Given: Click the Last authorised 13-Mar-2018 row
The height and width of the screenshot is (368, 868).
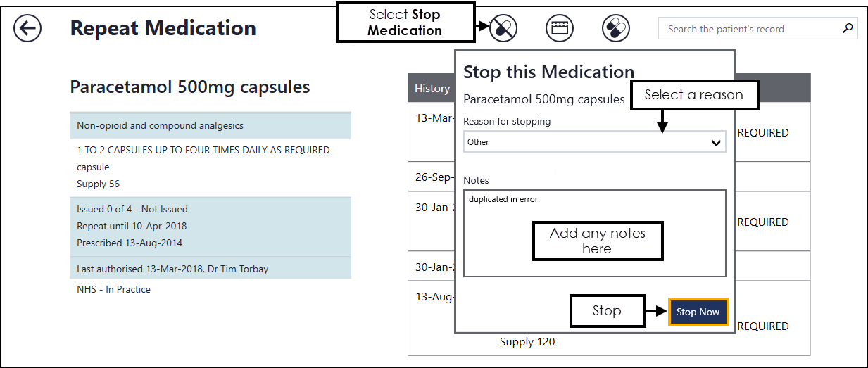Looking at the screenshot, I should point(210,269).
